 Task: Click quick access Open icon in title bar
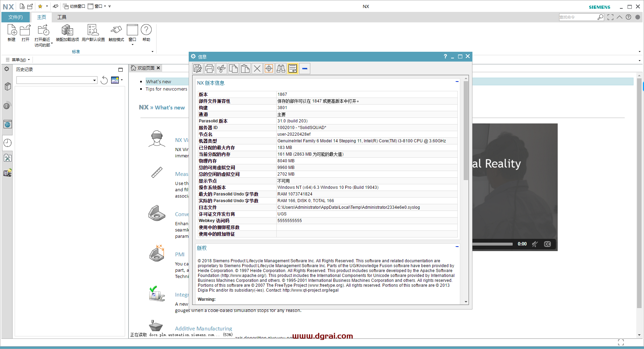click(30, 6)
